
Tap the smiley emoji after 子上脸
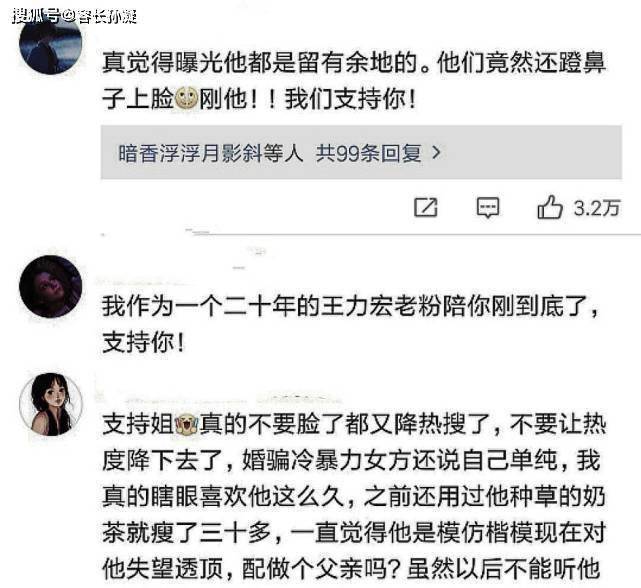[186, 99]
